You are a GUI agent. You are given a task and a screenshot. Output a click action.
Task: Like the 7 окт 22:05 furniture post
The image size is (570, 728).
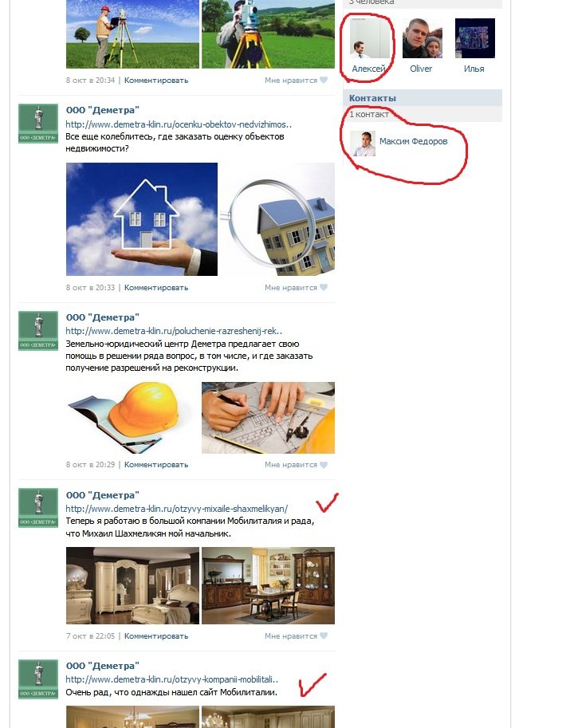click(296, 636)
